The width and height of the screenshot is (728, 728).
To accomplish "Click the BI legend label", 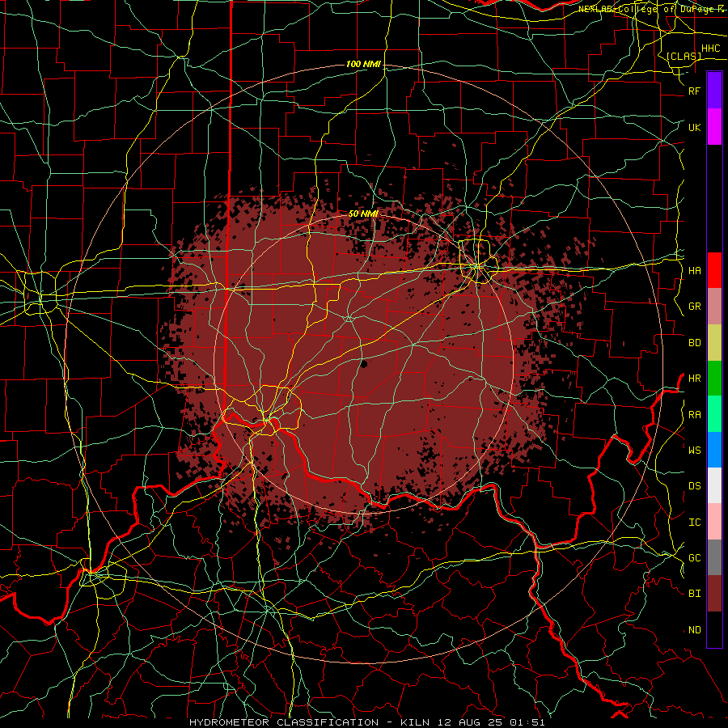I will click(694, 594).
